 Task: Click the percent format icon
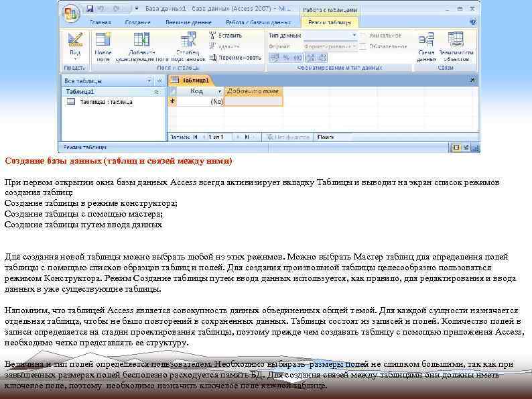(x=286, y=58)
